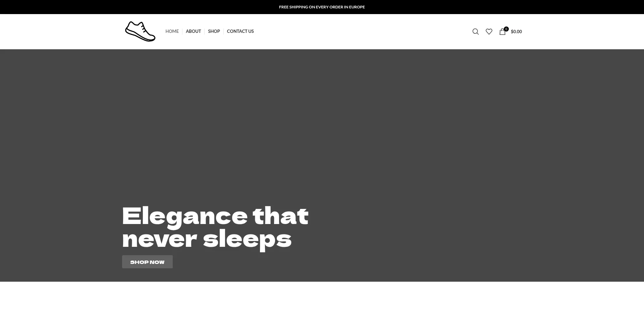The height and width of the screenshot is (333, 644).
Task: Click the 'never sleeps' headline line
Action: coord(206,239)
